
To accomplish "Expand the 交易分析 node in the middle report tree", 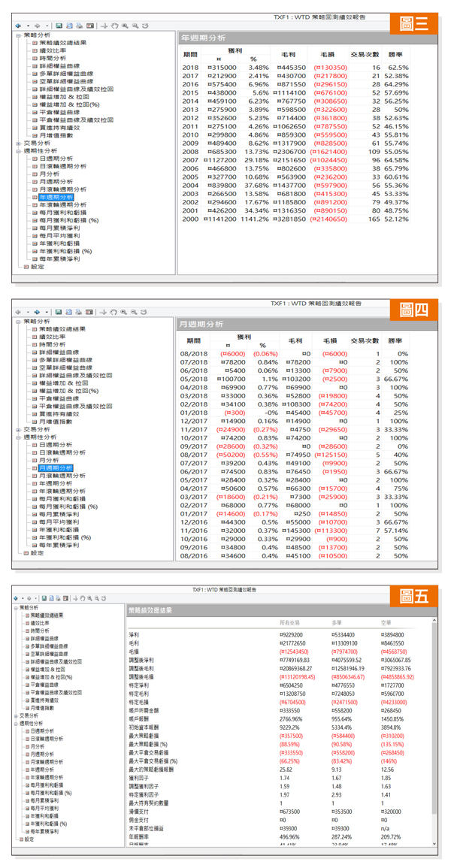I will (18, 429).
